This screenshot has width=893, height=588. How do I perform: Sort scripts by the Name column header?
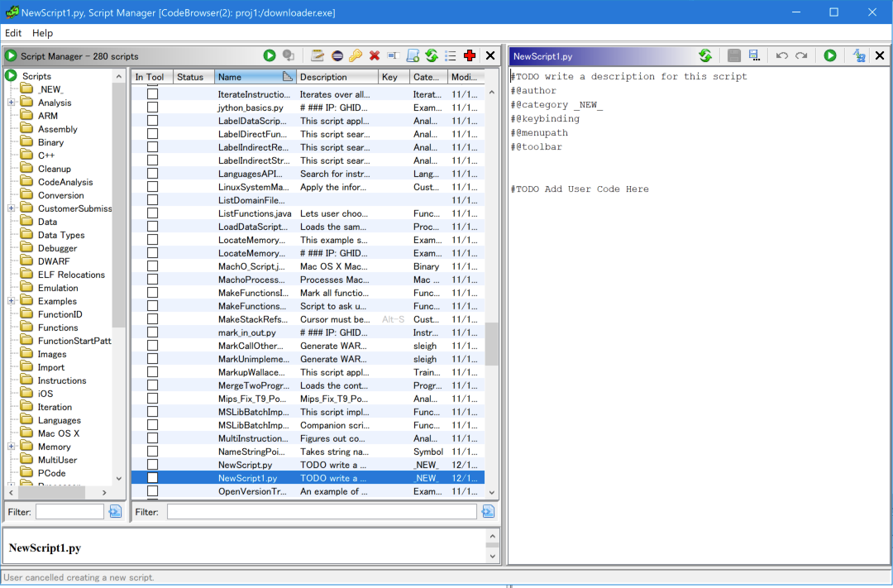click(x=255, y=77)
